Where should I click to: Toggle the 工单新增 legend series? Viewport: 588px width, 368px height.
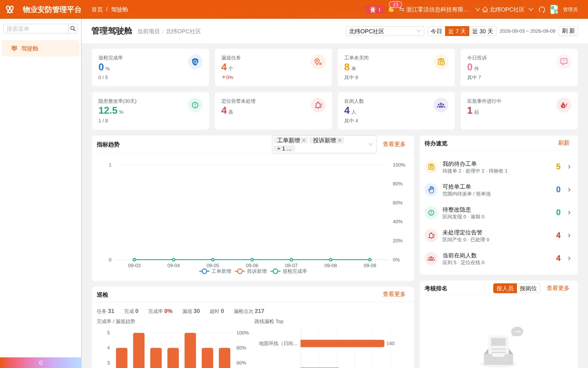click(x=215, y=271)
